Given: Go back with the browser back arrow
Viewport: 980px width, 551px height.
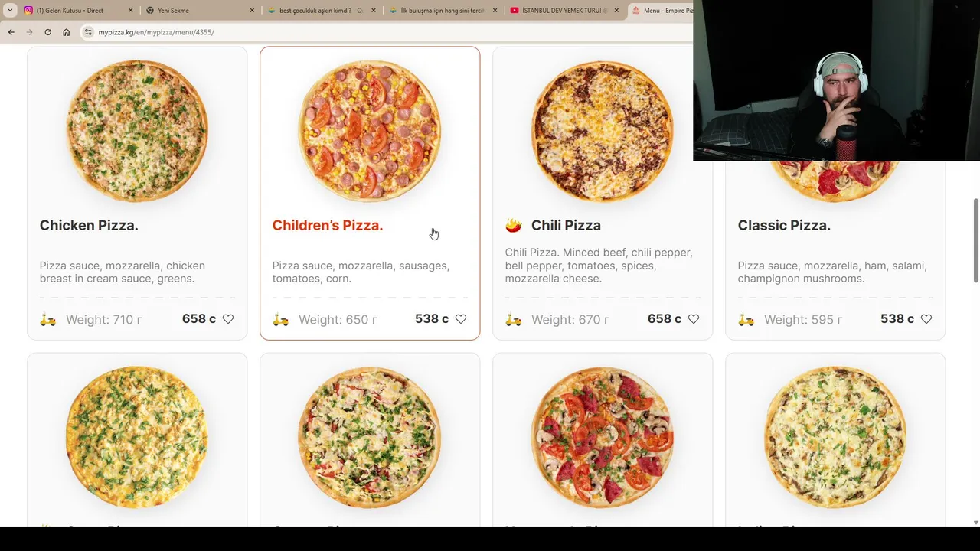Looking at the screenshot, I should point(11,32).
